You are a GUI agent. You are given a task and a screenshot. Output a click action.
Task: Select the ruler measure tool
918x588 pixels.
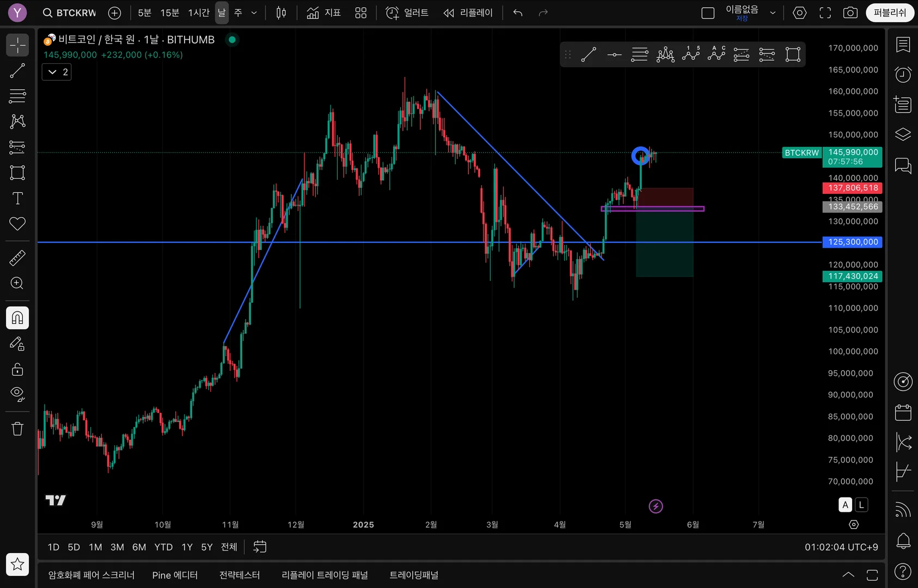17,258
